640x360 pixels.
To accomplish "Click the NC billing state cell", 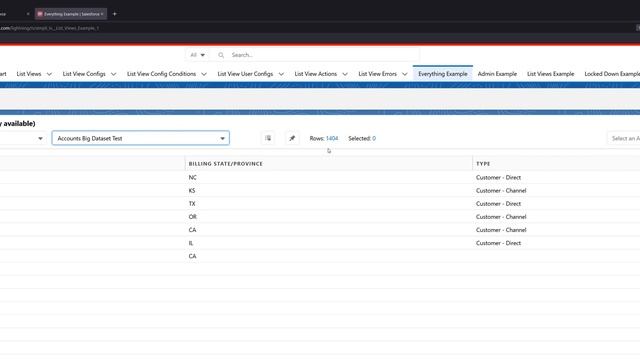I will tap(192, 178).
